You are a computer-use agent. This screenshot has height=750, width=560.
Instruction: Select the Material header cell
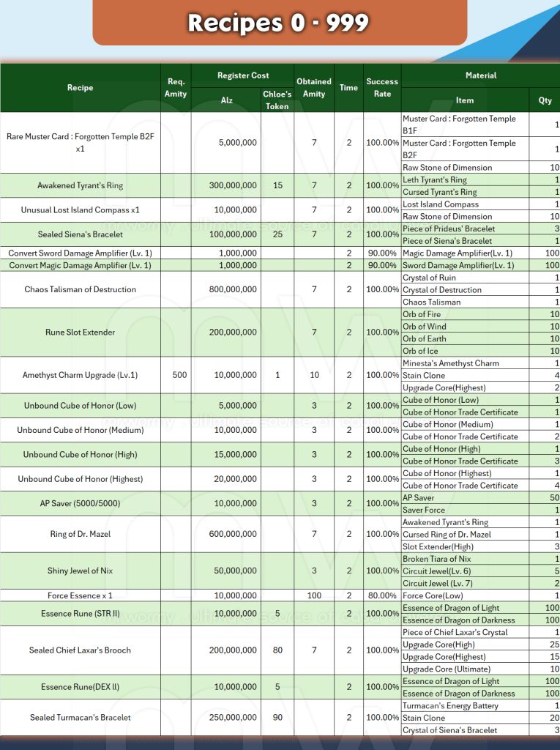coord(480,75)
